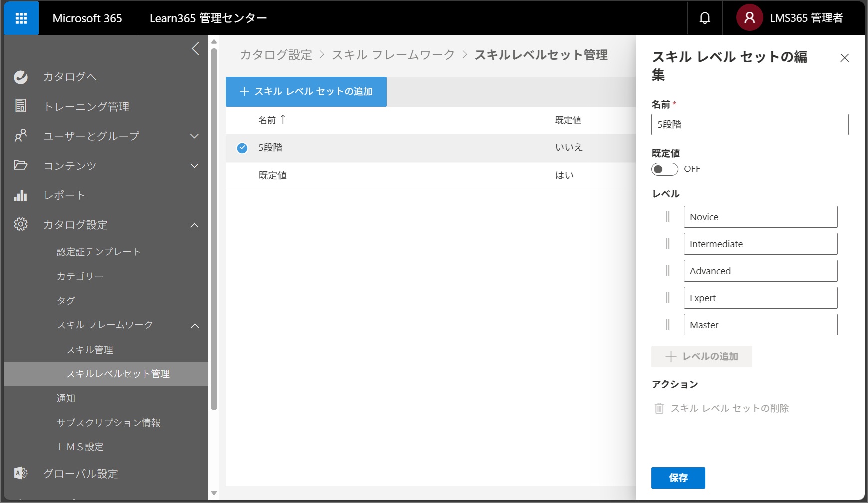
Task: Click the trash icon for deleting the set
Action: pos(659,408)
